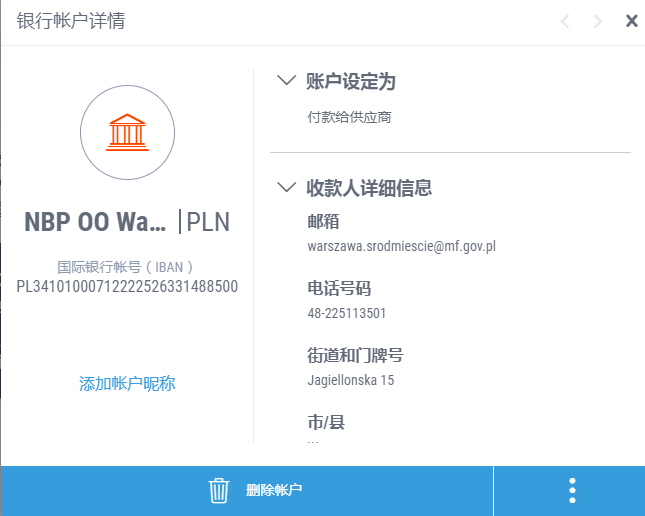
Task: Click the 国际银行帐号 (IBAN) label
Action: [125, 267]
